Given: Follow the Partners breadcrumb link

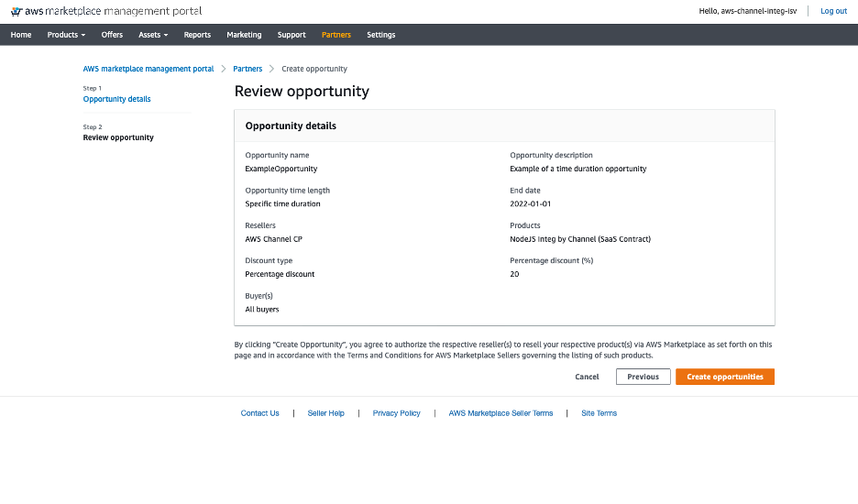Looking at the screenshot, I should [247, 69].
